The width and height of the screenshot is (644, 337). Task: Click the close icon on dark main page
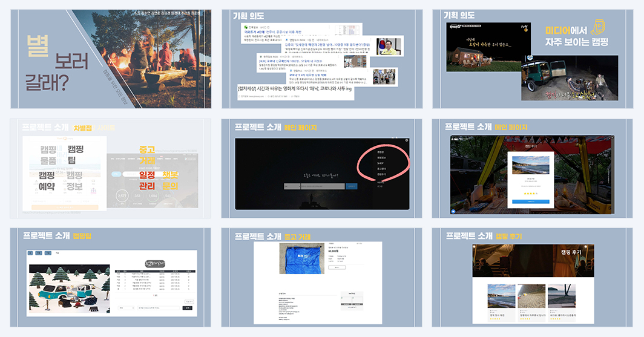point(407,140)
